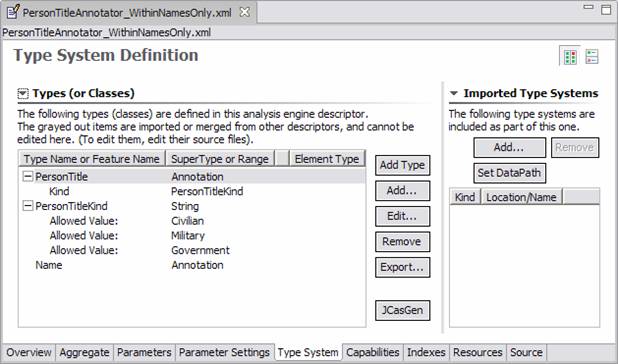This screenshot has width=618, height=364.
Task: Click the Add Type button
Action: tap(402, 165)
